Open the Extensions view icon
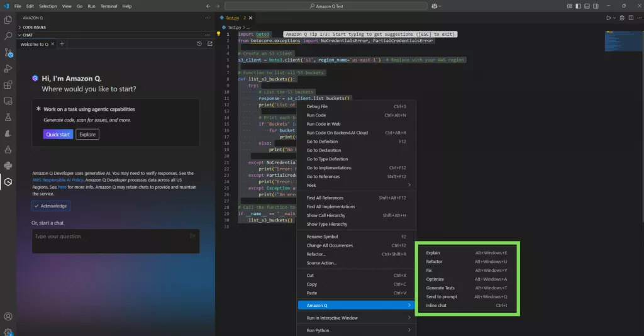The width and height of the screenshot is (644, 336). pyautogui.click(x=8, y=84)
